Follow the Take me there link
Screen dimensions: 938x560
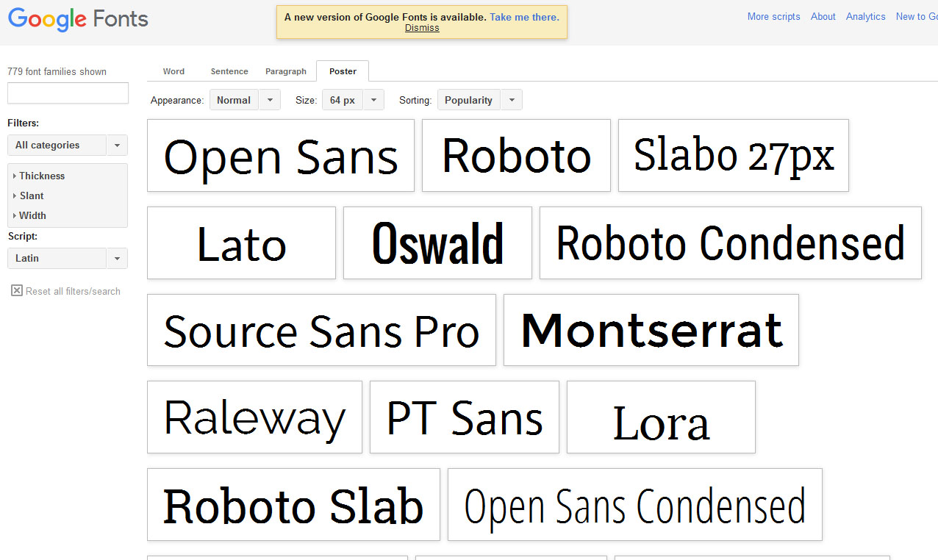click(524, 17)
